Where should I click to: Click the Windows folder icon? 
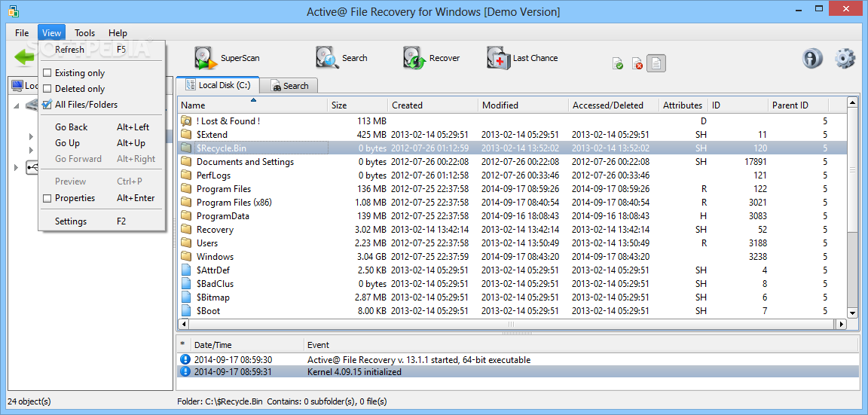[186, 257]
